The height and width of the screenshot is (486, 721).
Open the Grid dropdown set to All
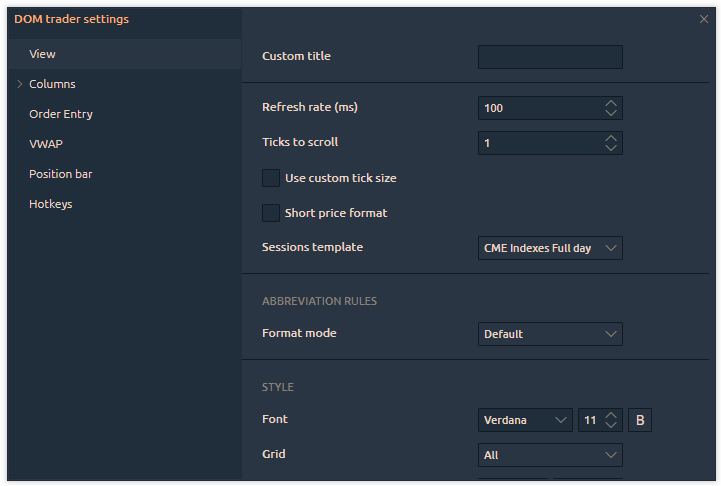(550, 455)
